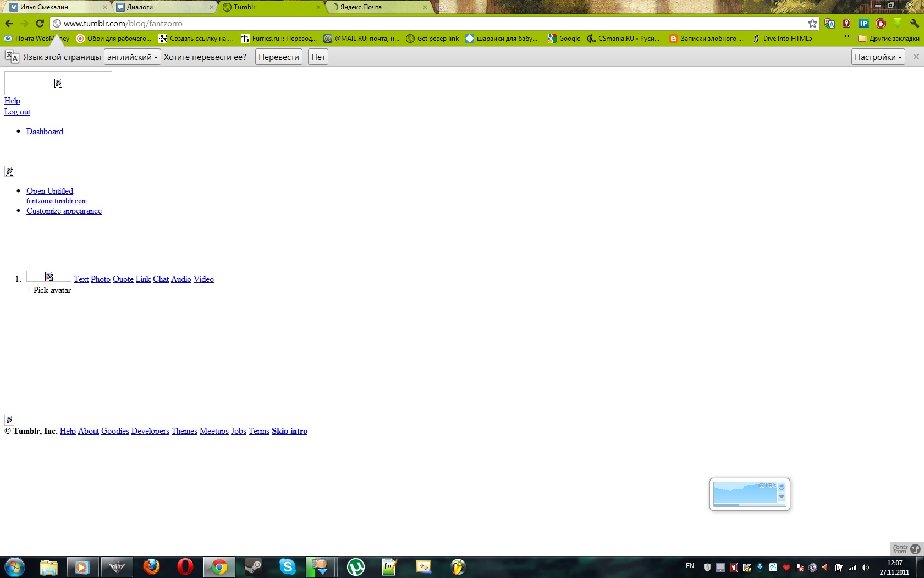Go to the Dashboard link
This screenshot has height=578, width=924.
tap(45, 132)
